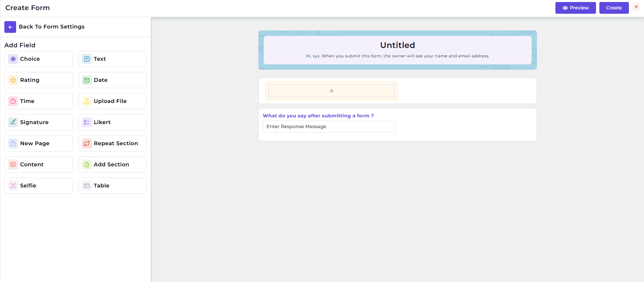Click the Upload File arrow icon

[87, 101]
